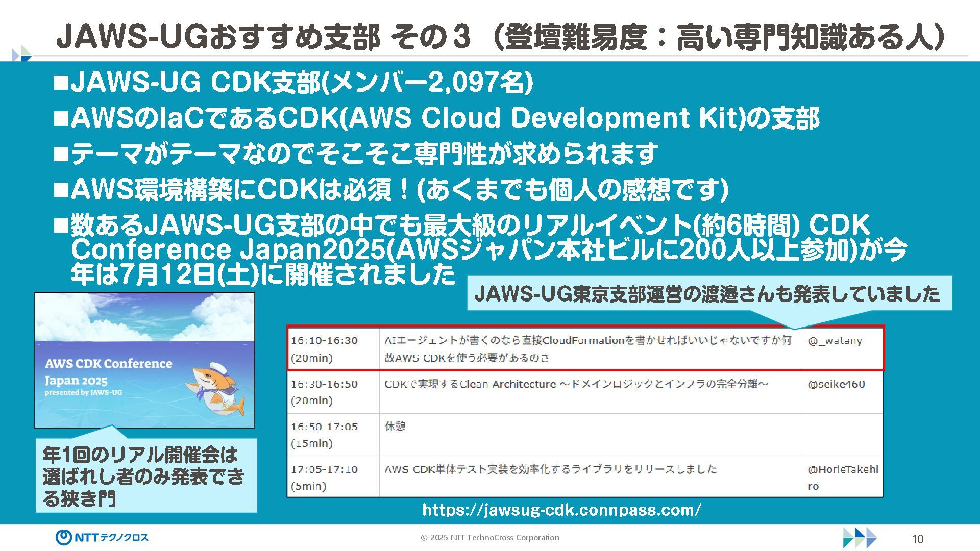
Task: Click the bullet about CDK Conference Japan2025 event
Action: 480,250
